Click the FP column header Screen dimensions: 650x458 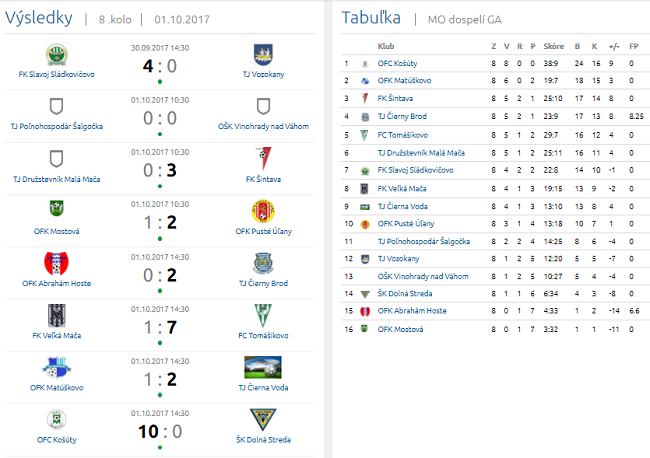[635, 46]
